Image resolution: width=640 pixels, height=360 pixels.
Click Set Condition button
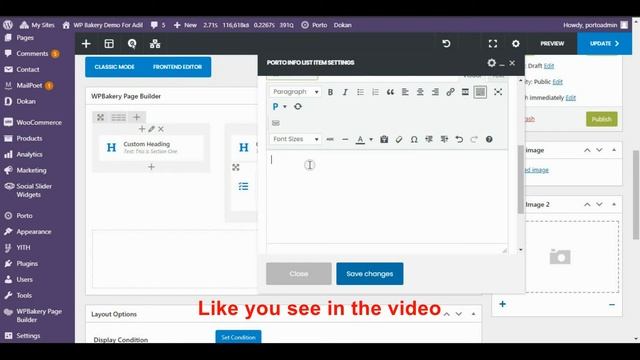[x=238, y=337]
